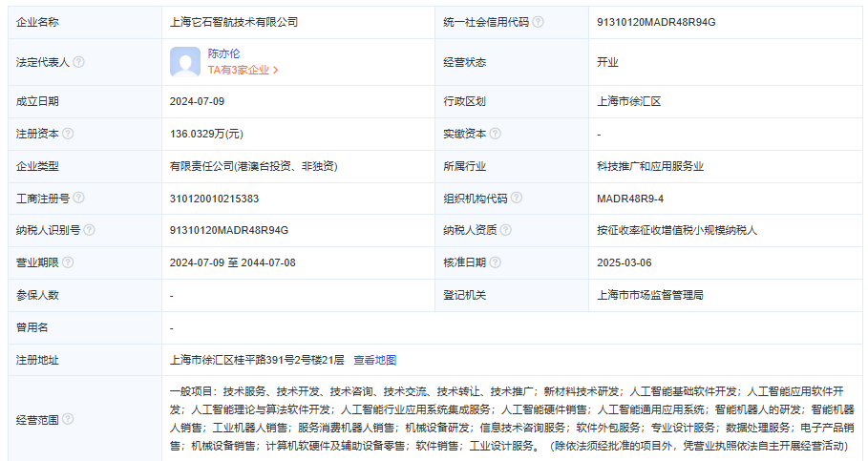This screenshot has height=461, width=868.
Task: Click help icon beside 经营范围
Action: click(x=68, y=419)
